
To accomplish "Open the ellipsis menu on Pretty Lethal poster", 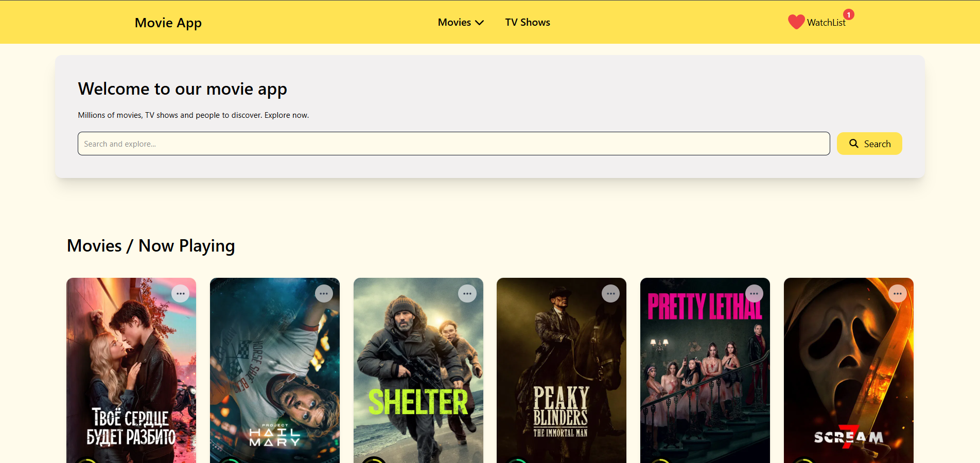I will pos(754,293).
